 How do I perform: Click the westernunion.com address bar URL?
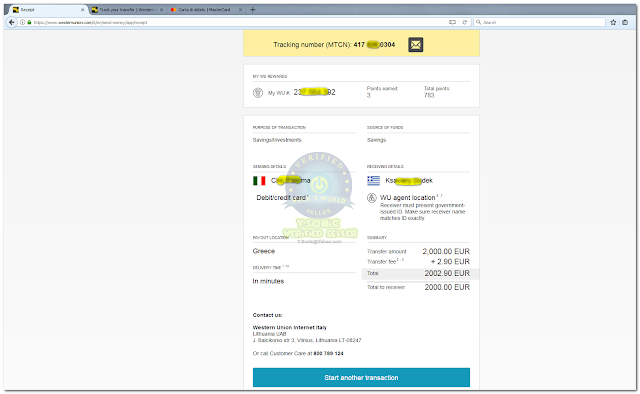point(91,22)
